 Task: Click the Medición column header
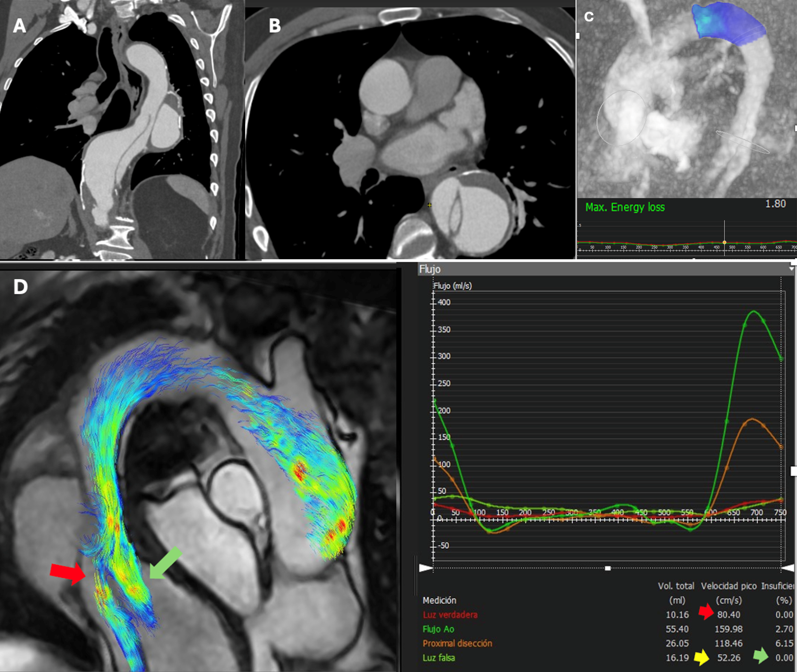tap(439, 600)
